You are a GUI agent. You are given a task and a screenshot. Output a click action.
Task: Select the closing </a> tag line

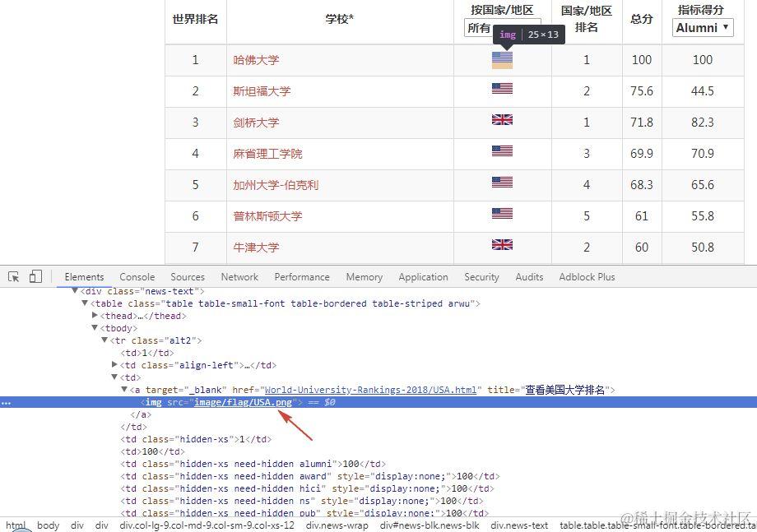point(141,414)
